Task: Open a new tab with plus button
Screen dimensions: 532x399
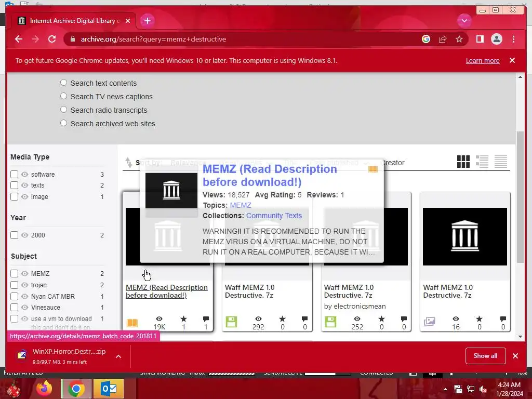Action: [147, 21]
